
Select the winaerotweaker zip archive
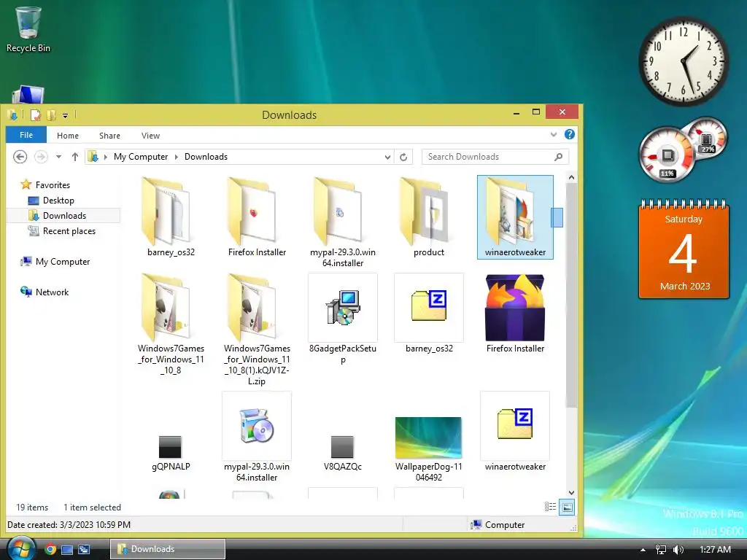coord(515,432)
